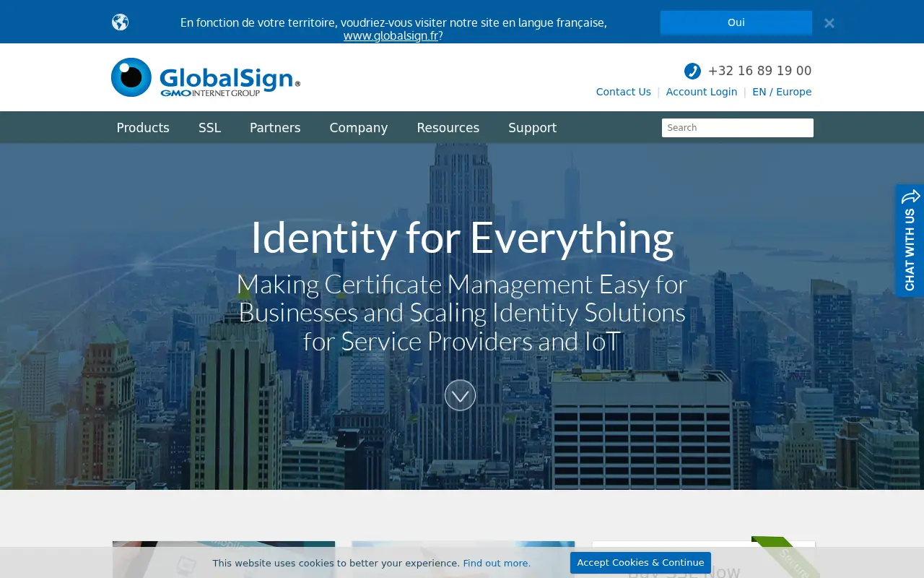
Task: Open the Company menu
Action: click(x=359, y=128)
